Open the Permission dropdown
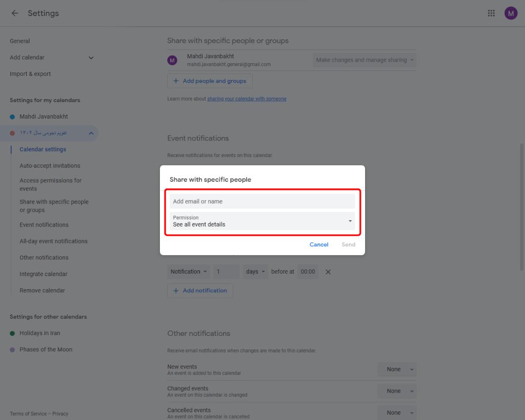 tap(262, 221)
